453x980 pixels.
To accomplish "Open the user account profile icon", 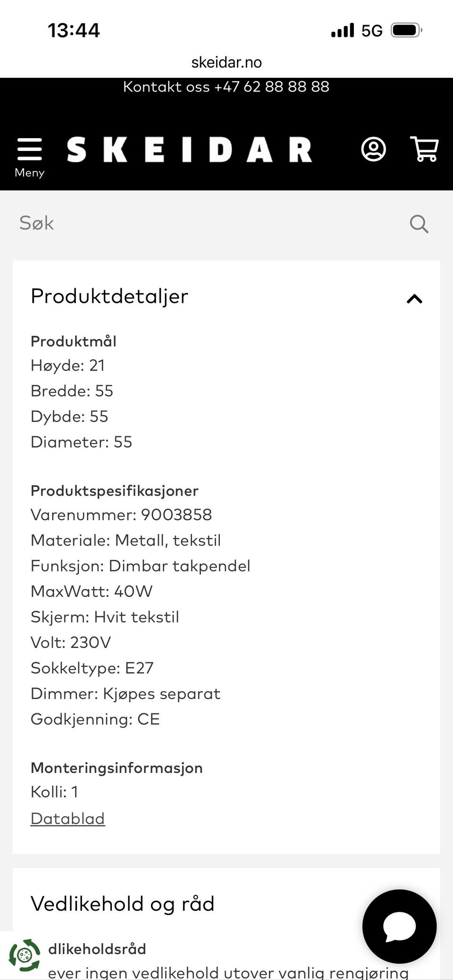I will (x=373, y=149).
